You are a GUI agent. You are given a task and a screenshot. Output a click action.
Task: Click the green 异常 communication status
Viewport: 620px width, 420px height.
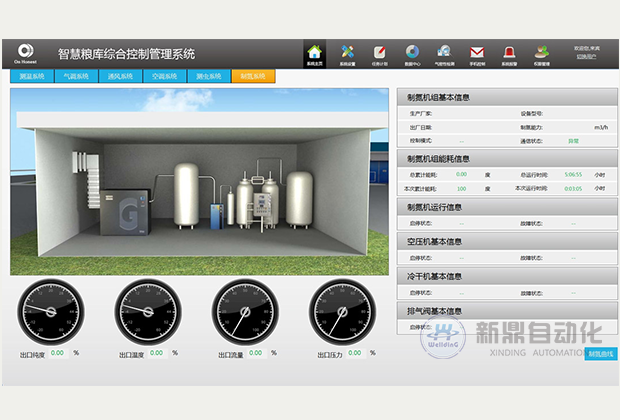[573, 141]
